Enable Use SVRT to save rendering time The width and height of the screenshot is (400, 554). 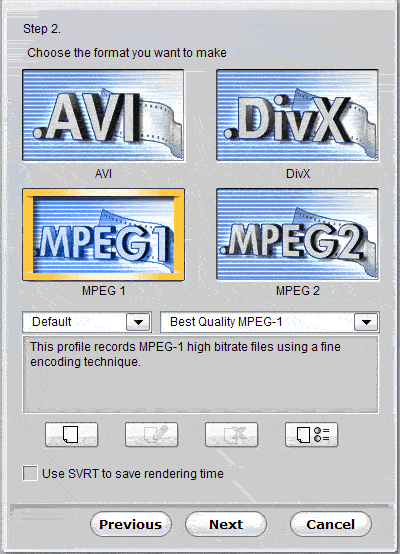coord(30,473)
